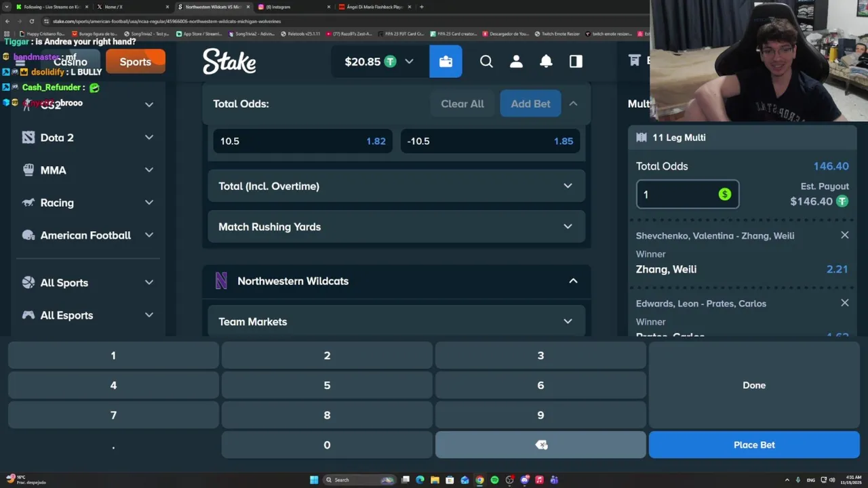Tap keypad number 0
868x488 pixels.
click(327, 445)
